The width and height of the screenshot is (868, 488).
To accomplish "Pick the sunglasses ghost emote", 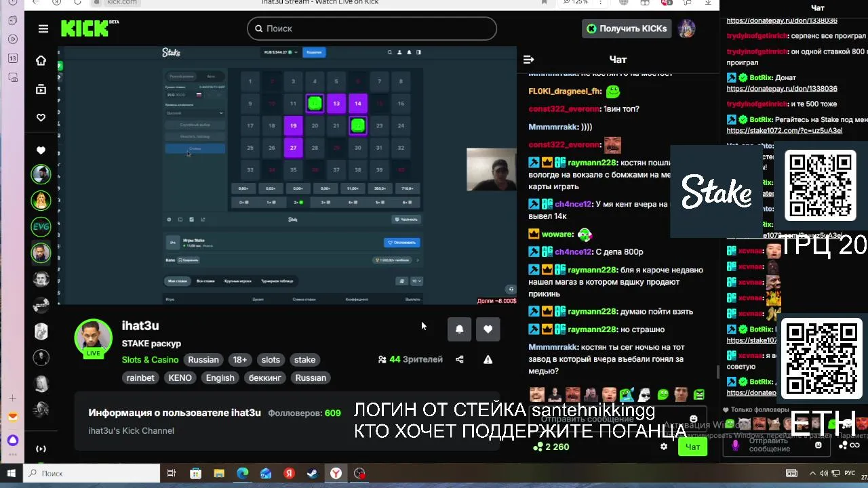I will point(644,394).
